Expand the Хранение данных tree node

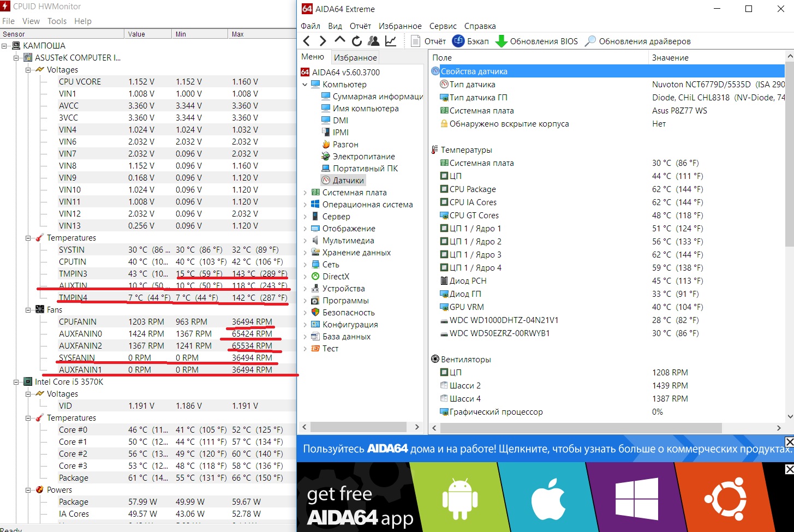[x=305, y=253]
